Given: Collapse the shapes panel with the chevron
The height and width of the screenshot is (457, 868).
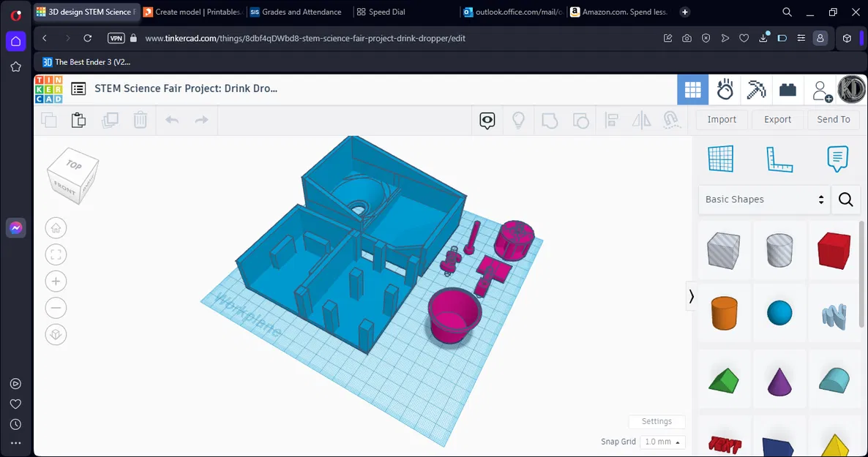Looking at the screenshot, I should click(691, 297).
